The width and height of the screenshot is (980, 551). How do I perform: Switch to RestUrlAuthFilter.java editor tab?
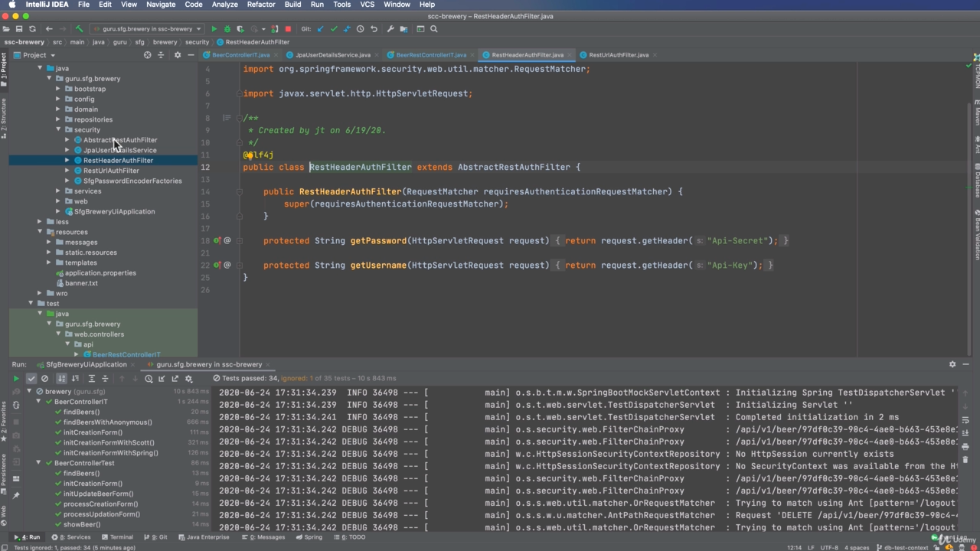618,55
